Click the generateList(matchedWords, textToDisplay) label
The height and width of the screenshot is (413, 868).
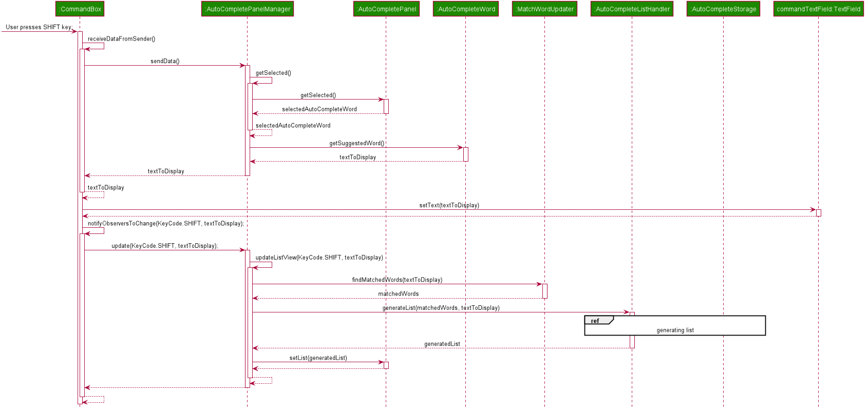(x=441, y=308)
